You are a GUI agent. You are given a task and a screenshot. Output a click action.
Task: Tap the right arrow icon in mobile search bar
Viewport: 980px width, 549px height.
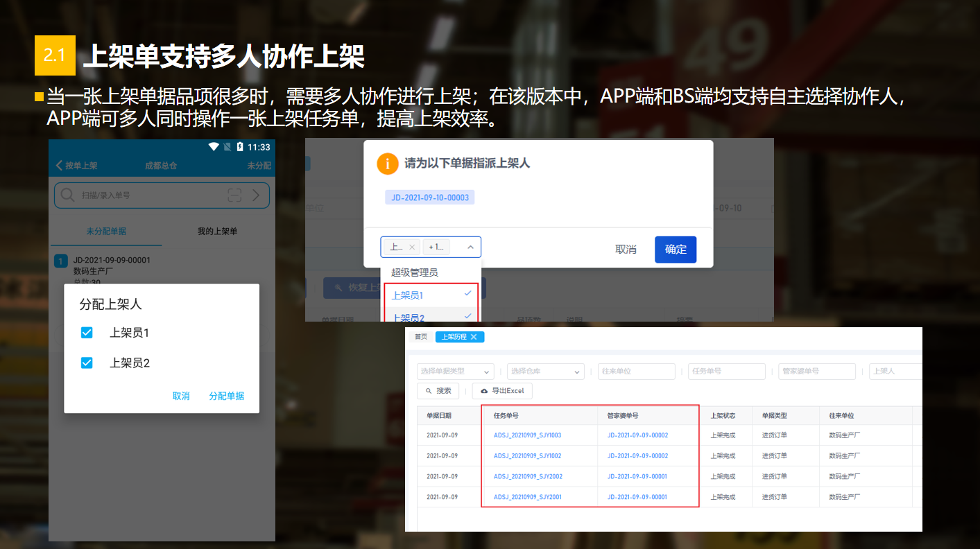coord(256,195)
